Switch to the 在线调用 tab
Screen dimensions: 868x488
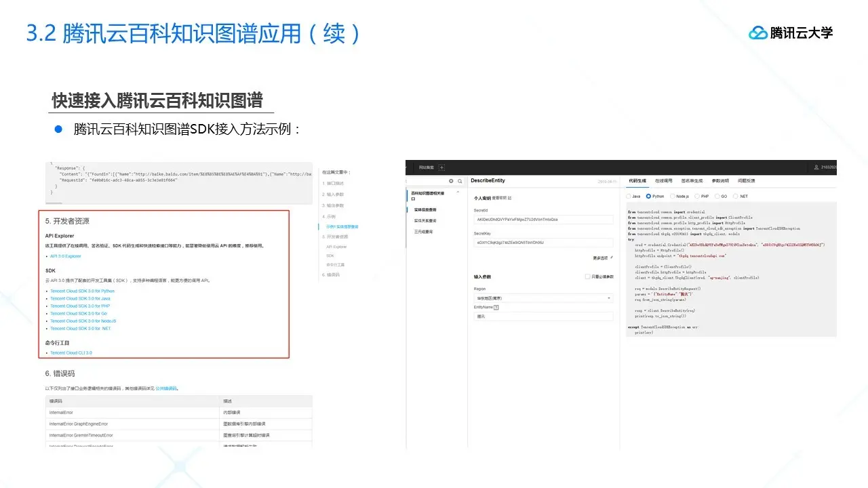click(x=663, y=181)
